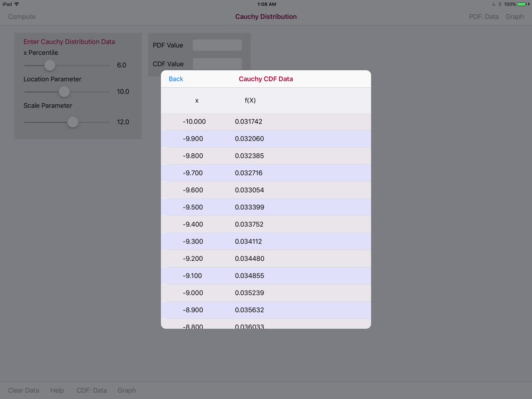This screenshot has width=532, height=399.
Task: Select the x value -9.600 cell
Action: tap(193, 190)
